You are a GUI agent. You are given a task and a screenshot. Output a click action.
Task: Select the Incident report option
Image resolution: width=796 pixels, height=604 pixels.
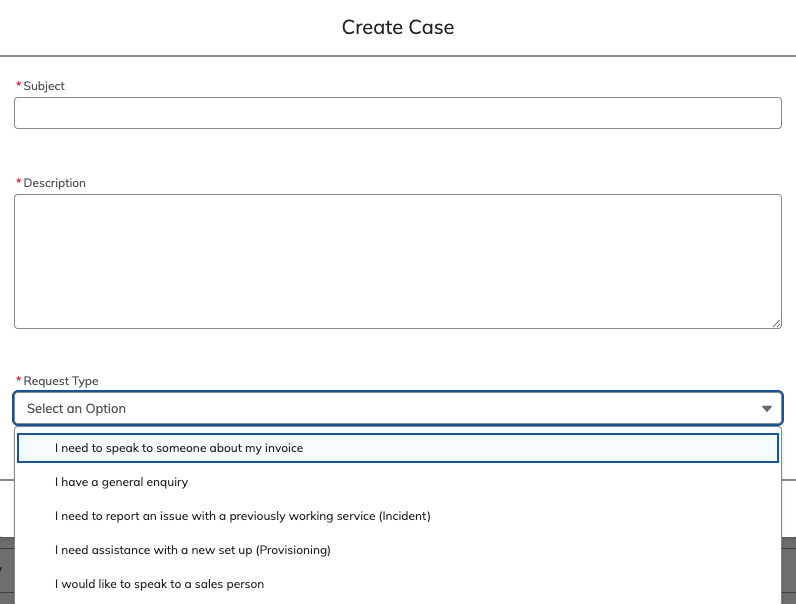pyautogui.click(x=242, y=516)
